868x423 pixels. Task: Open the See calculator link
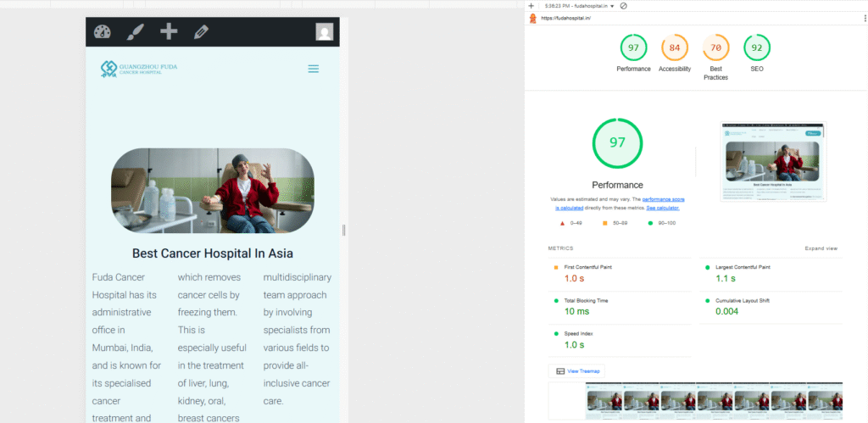pyautogui.click(x=663, y=208)
